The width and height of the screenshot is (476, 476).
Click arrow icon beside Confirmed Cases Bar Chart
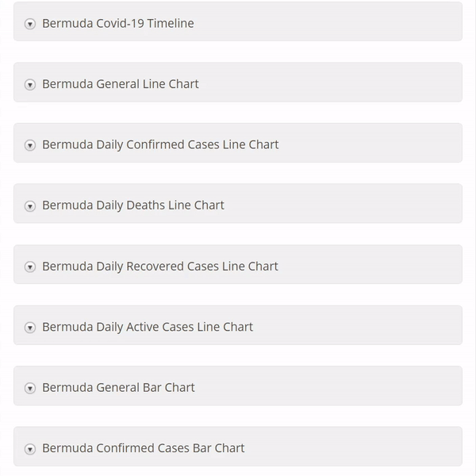pyautogui.click(x=30, y=449)
